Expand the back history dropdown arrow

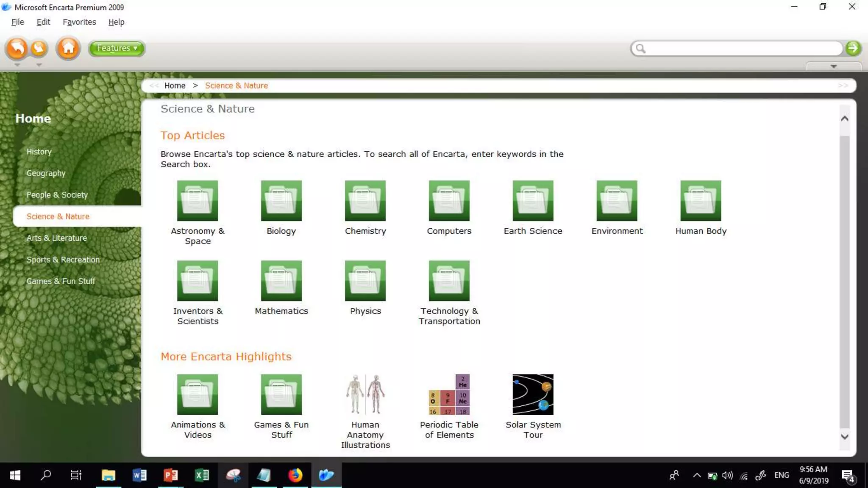17,65
